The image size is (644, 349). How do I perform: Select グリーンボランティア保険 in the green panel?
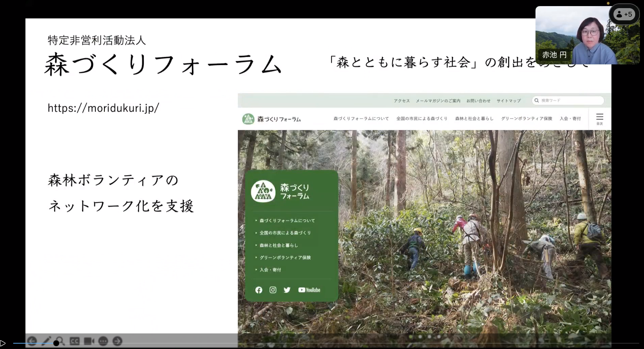coord(285,258)
